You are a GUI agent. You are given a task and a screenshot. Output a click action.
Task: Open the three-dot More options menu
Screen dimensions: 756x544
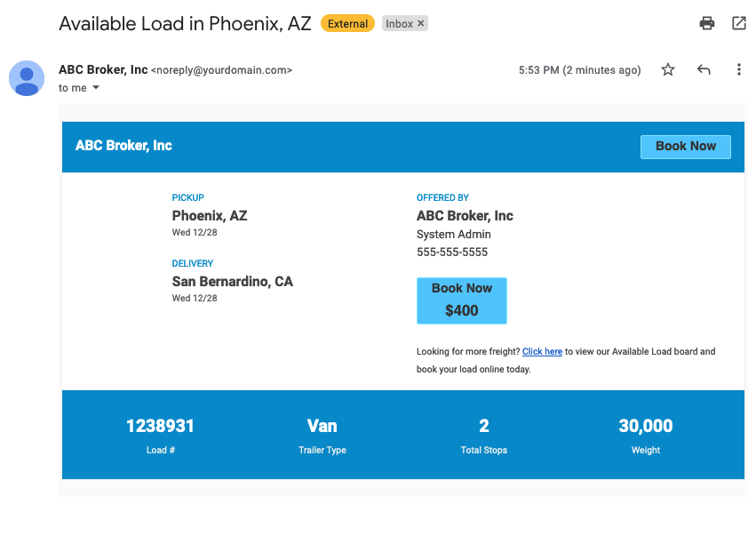tap(738, 70)
